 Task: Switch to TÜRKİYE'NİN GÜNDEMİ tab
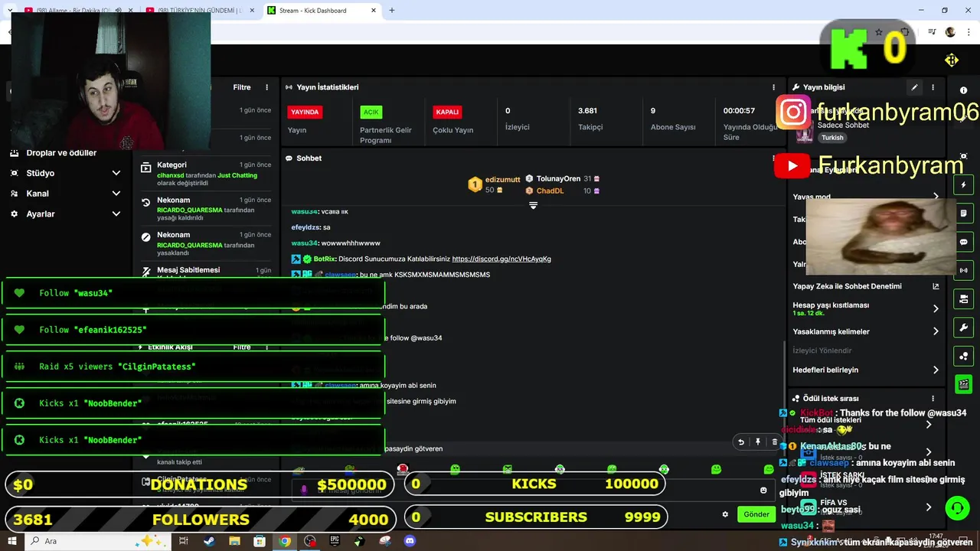(x=199, y=11)
